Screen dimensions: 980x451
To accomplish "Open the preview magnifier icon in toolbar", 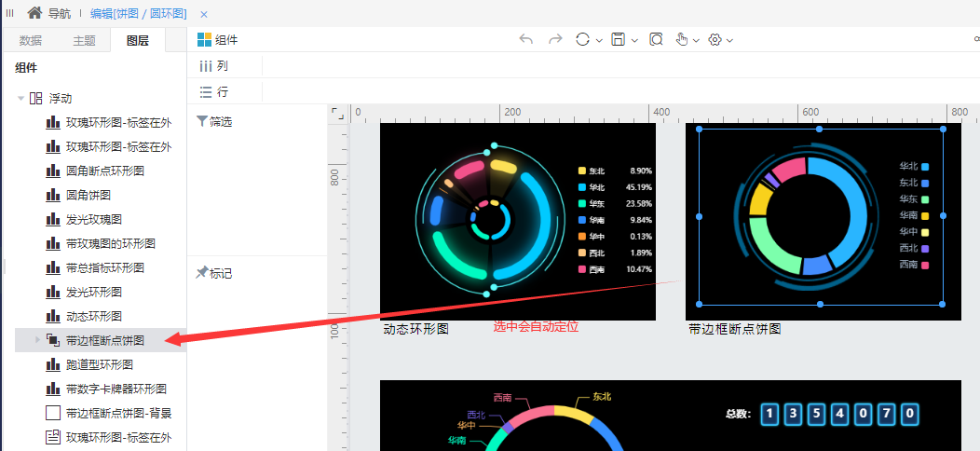I will pyautogui.click(x=656, y=39).
